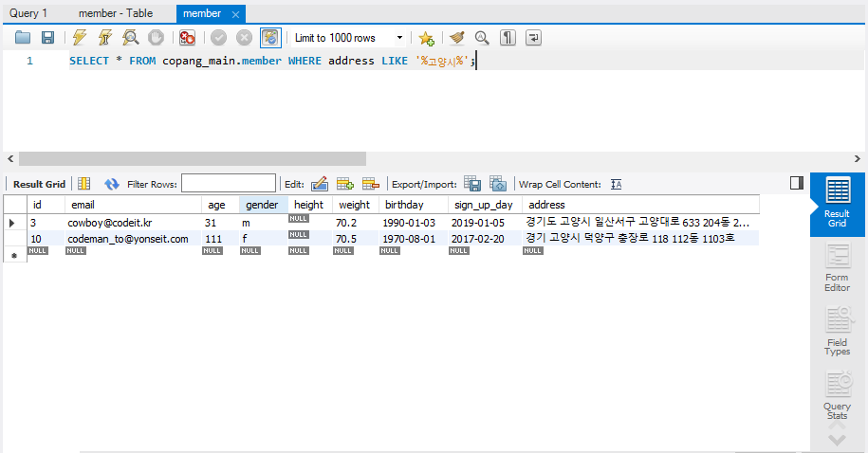The image size is (868, 453).
Task: Add query to favorites star icon
Action: tap(426, 38)
